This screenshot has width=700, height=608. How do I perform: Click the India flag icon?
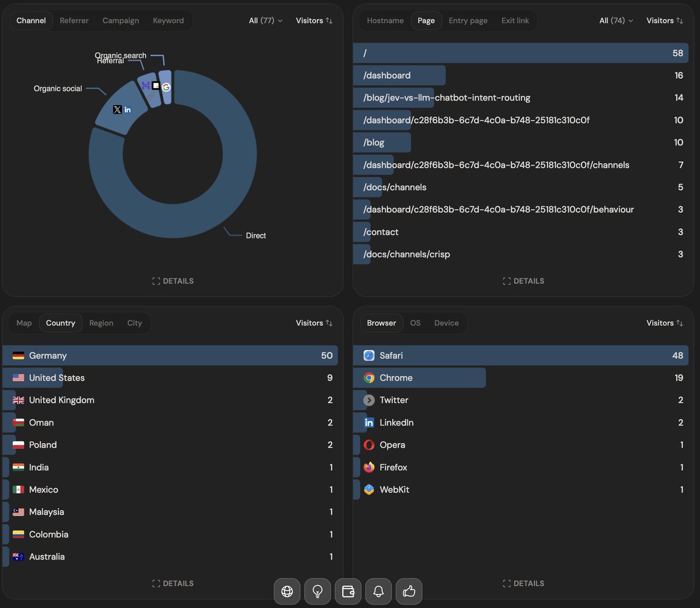point(19,467)
